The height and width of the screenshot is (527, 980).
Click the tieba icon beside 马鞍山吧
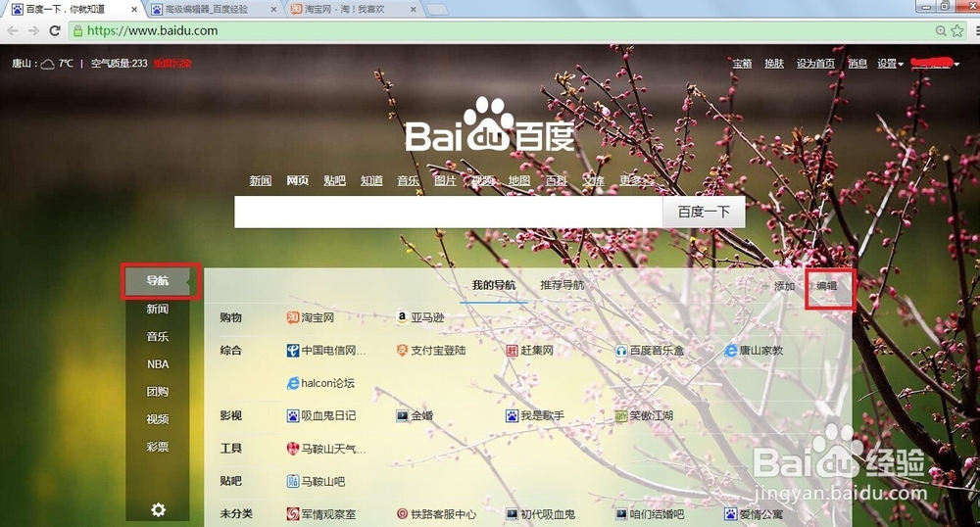coord(292,481)
